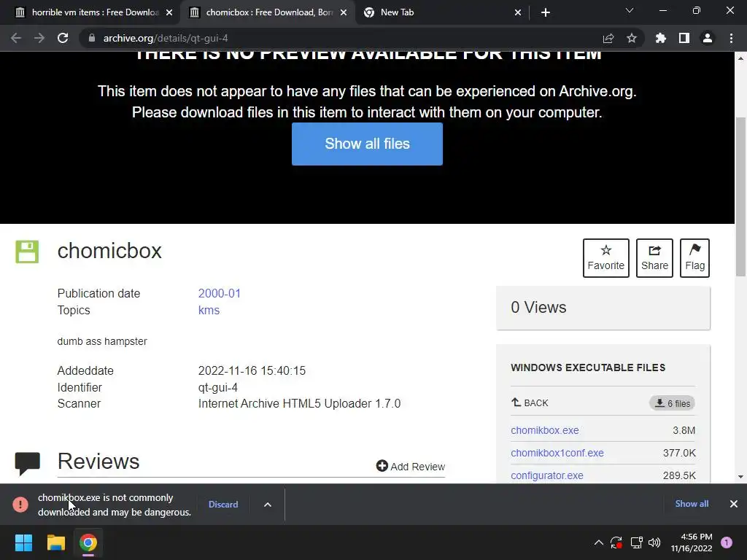747x560 pixels.
Task: Close the chomicbox tab
Action: (344, 13)
